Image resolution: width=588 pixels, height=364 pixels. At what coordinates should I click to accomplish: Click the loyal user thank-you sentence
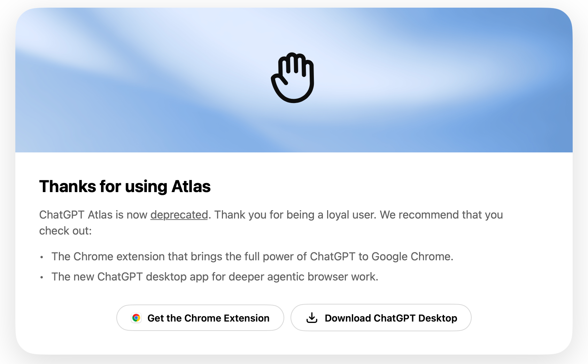click(295, 215)
